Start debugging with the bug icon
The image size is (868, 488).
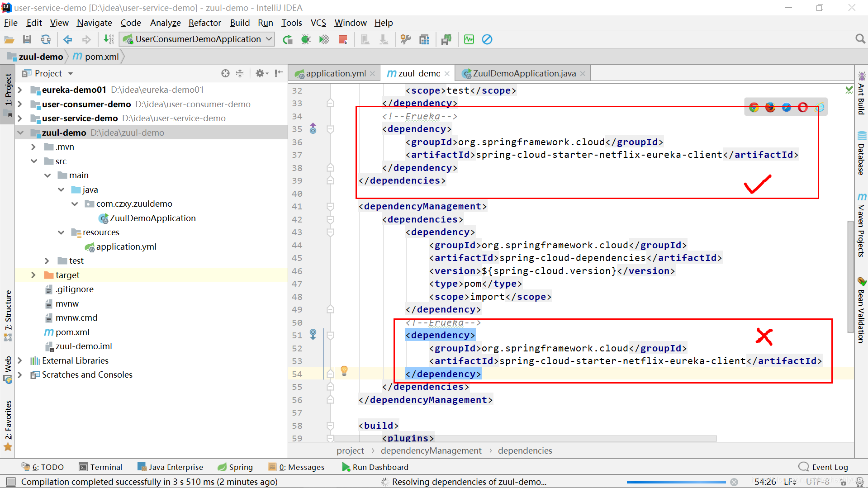(x=306, y=39)
